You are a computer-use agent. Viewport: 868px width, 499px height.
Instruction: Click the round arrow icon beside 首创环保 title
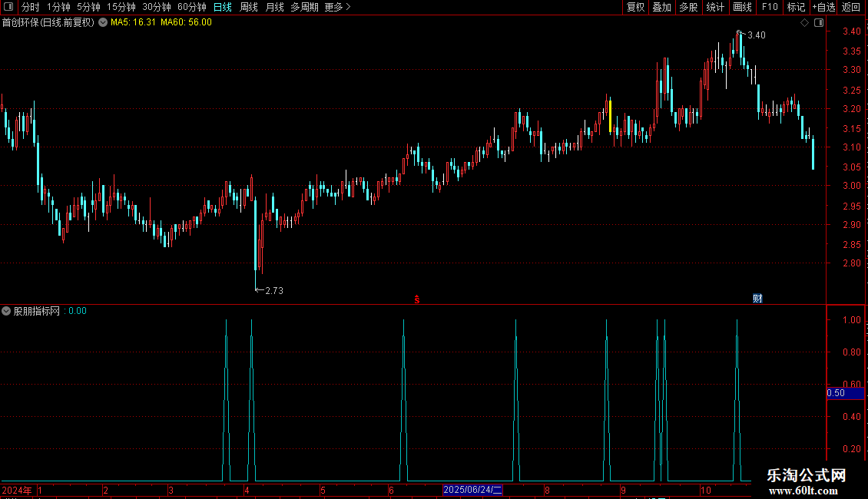coord(103,23)
